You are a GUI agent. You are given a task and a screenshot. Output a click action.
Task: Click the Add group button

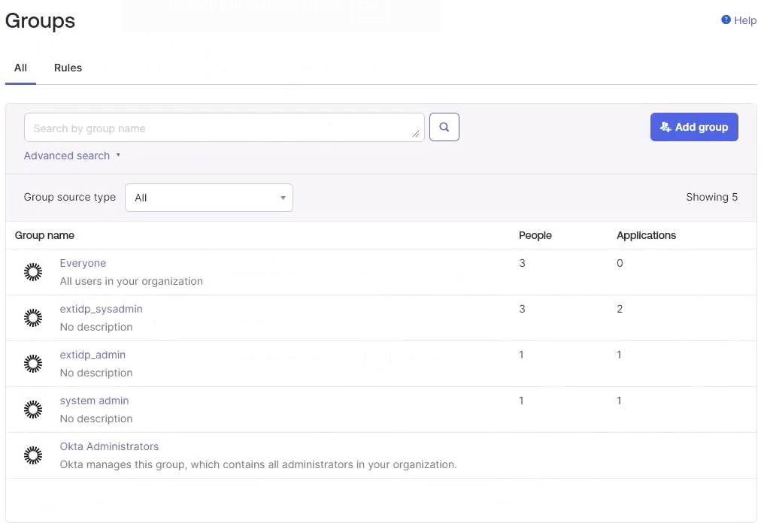coord(693,127)
